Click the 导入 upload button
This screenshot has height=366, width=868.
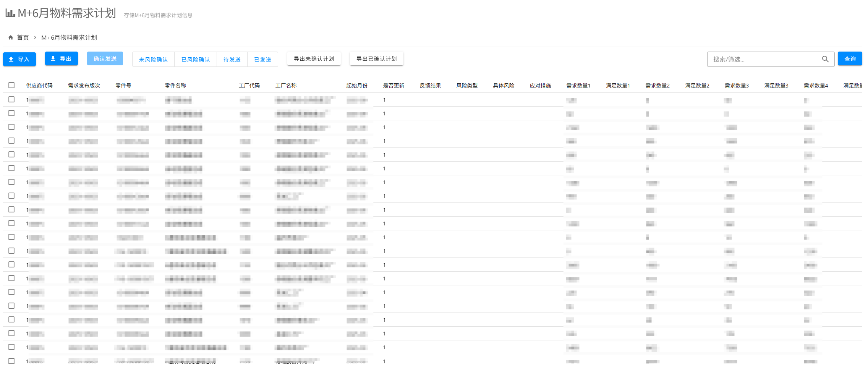pos(19,59)
